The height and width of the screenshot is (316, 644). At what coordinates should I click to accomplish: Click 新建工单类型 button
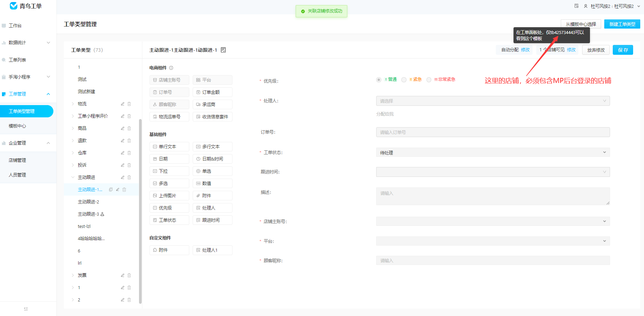(x=622, y=24)
